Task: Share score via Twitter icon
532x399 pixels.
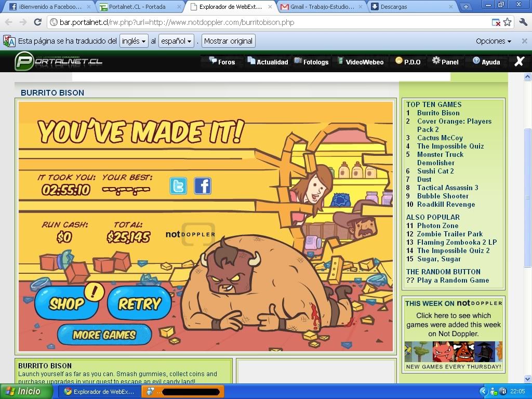Action: [x=178, y=186]
